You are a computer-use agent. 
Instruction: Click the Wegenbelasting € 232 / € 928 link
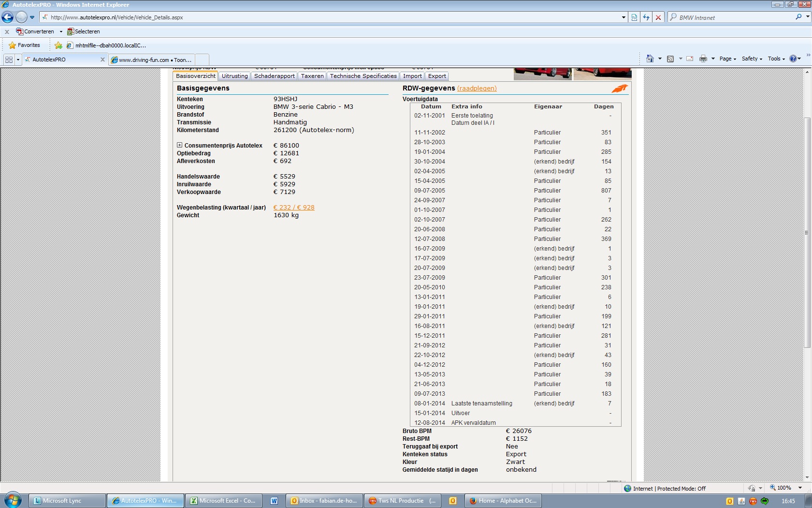(x=294, y=208)
